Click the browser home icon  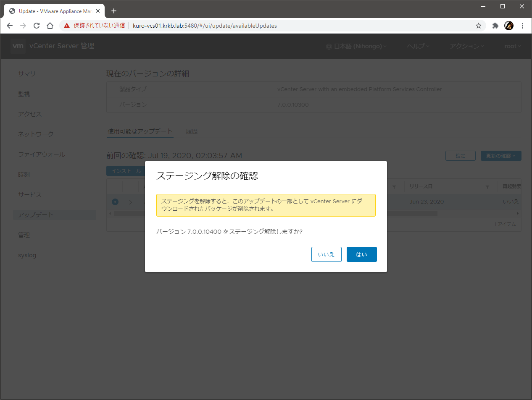[50, 26]
